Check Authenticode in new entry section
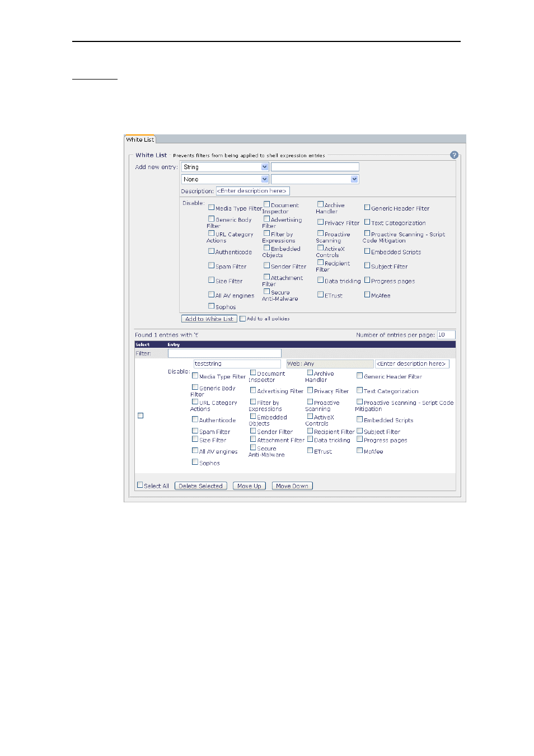This screenshot has width=534, height=756. pyautogui.click(x=212, y=251)
